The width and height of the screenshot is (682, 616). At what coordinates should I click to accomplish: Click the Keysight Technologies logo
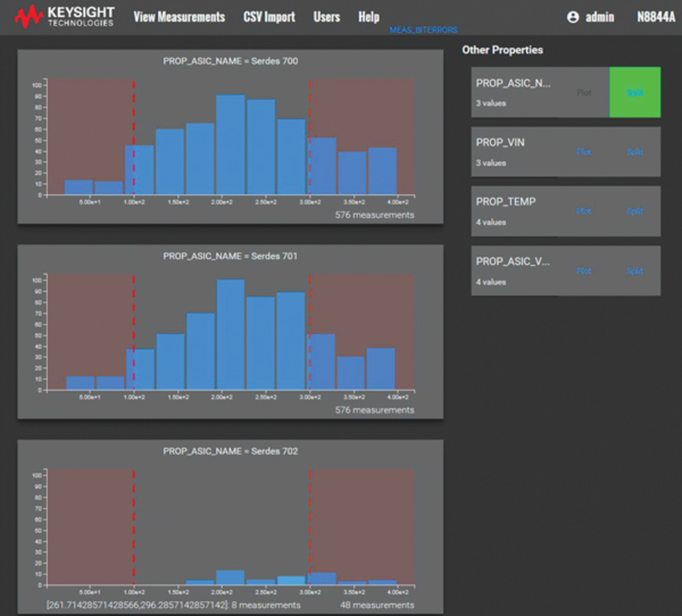[64, 16]
